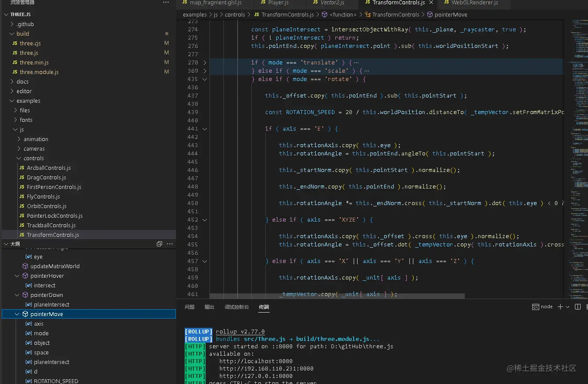Collapse the THREE.JS root folder
This screenshot has width=588, height=384.
pyautogui.click(x=6, y=14)
